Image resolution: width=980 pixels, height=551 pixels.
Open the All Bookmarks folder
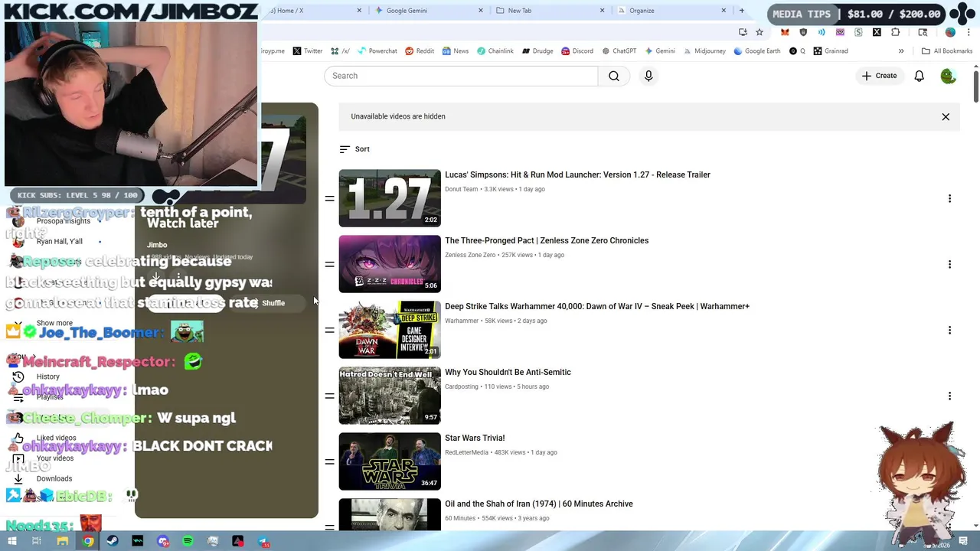[947, 51]
